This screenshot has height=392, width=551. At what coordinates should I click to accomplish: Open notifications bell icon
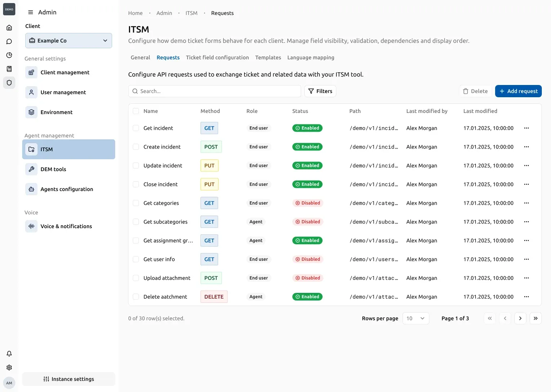pyautogui.click(x=9, y=354)
